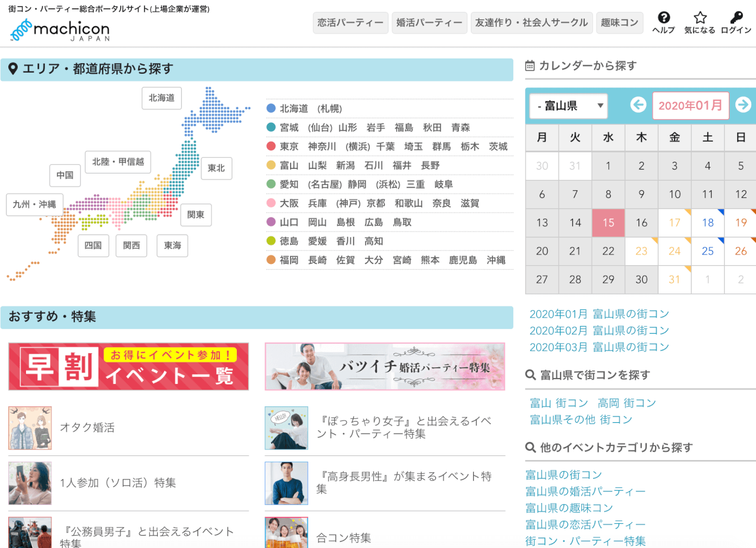Image resolution: width=756 pixels, height=548 pixels.
Task: Open the 趣味コン menu
Action: pyautogui.click(x=620, y=23)
